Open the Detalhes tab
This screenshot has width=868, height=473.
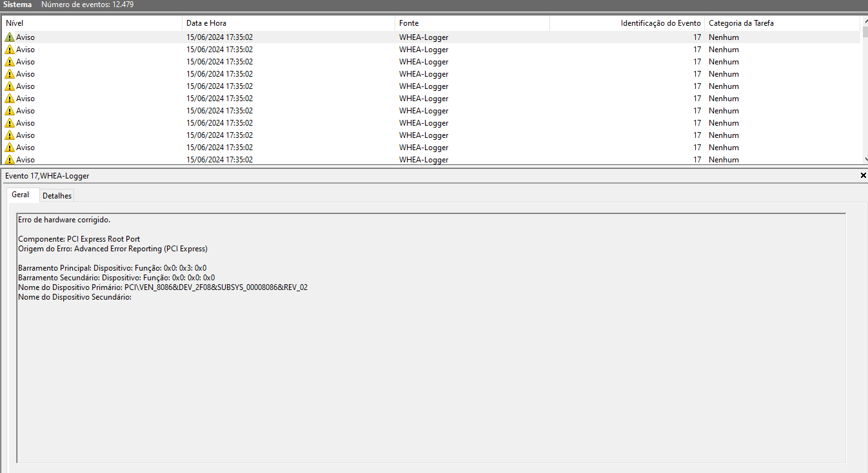click(x=57, y=195)
